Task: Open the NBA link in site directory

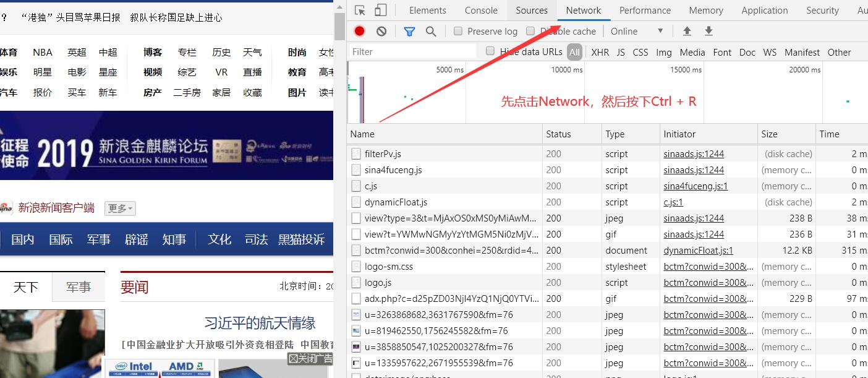Action: pyautogui.click(x=43, y=52)
